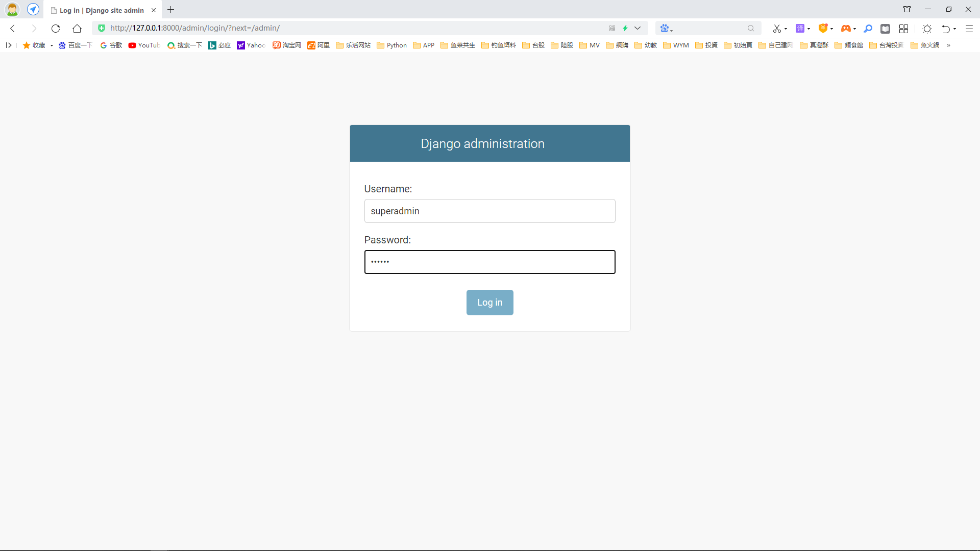Click the purple translate icon
The height and width of the screenshot is (551, 980).
click(800, 29)
